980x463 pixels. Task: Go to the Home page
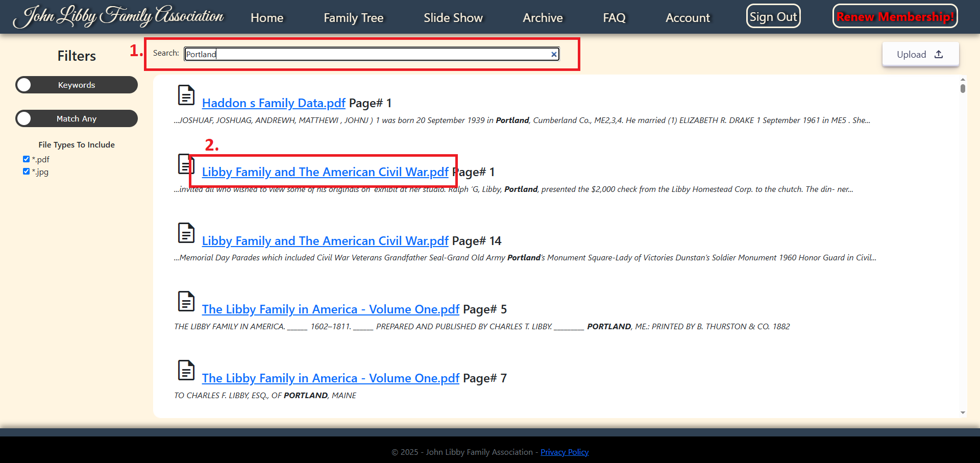[267, 18]
